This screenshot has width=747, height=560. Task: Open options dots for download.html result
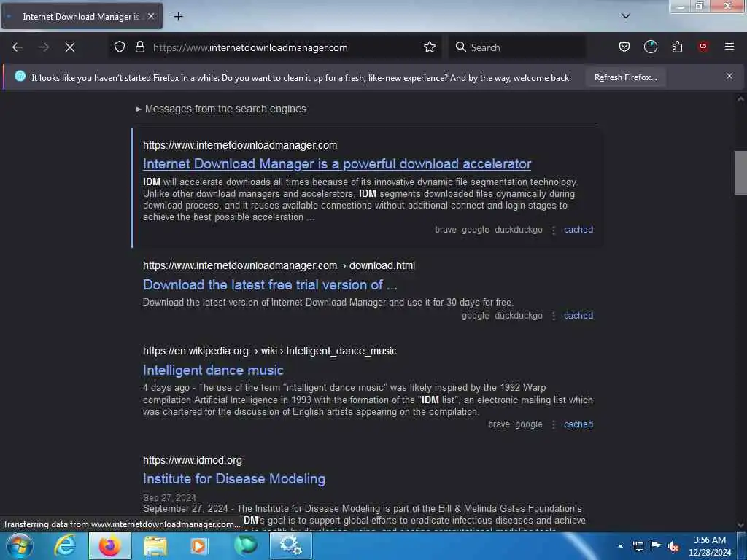point(554,316)
